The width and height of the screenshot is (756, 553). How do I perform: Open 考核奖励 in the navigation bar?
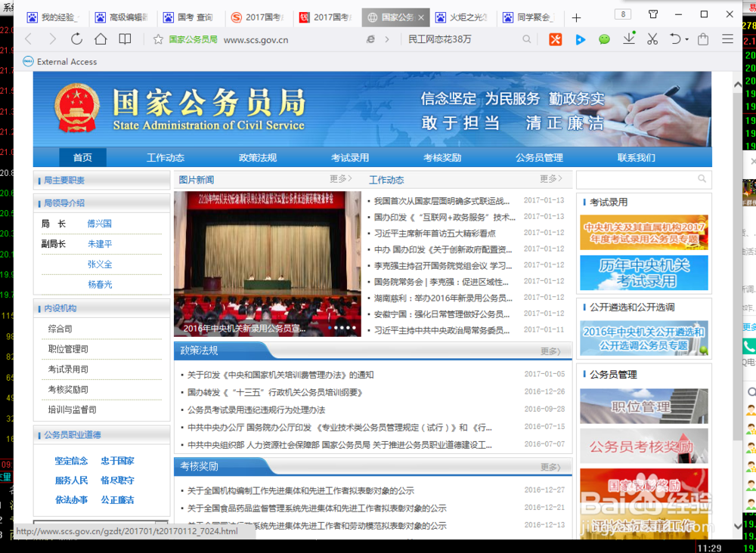442,158
